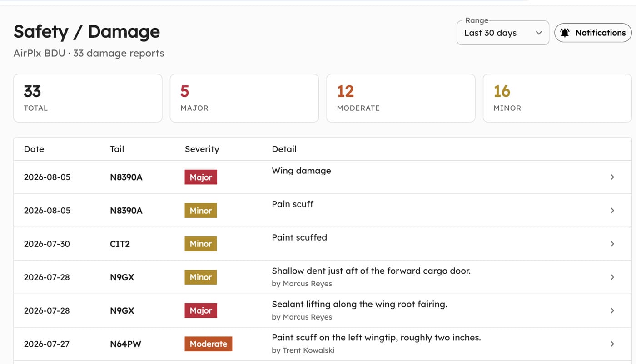Filter by the Moderate count card
The height and width of the screenshot is (364, 636).
(401, 98)
